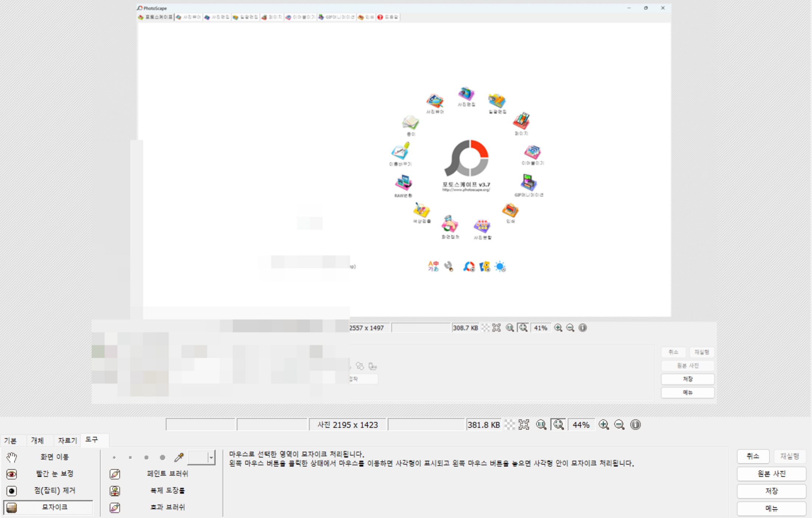Select the 효과 브러쉬 (Effect Brush) tool
Image resolution: width=812 pixels, height=518 pixels.
tap(168, 507)
